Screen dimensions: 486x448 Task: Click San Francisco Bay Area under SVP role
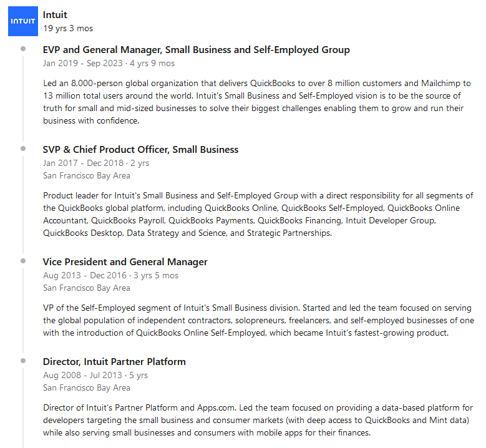(86, 175)
